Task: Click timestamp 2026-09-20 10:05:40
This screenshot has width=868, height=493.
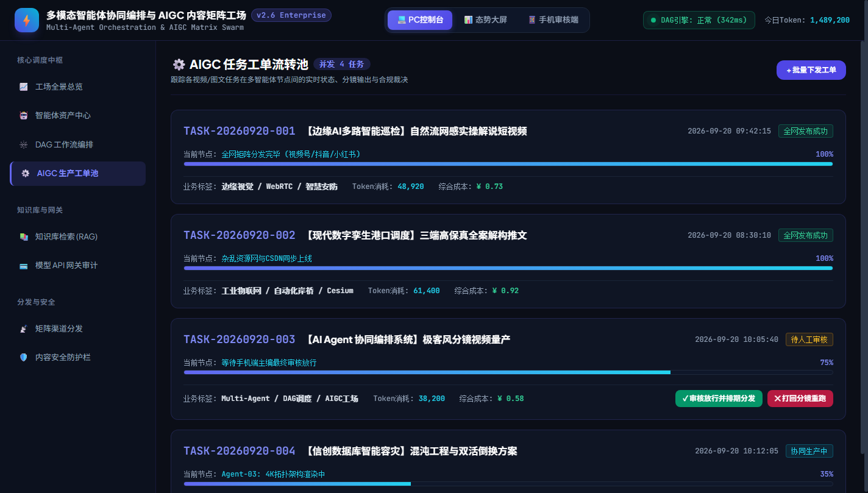Action: 736,339
